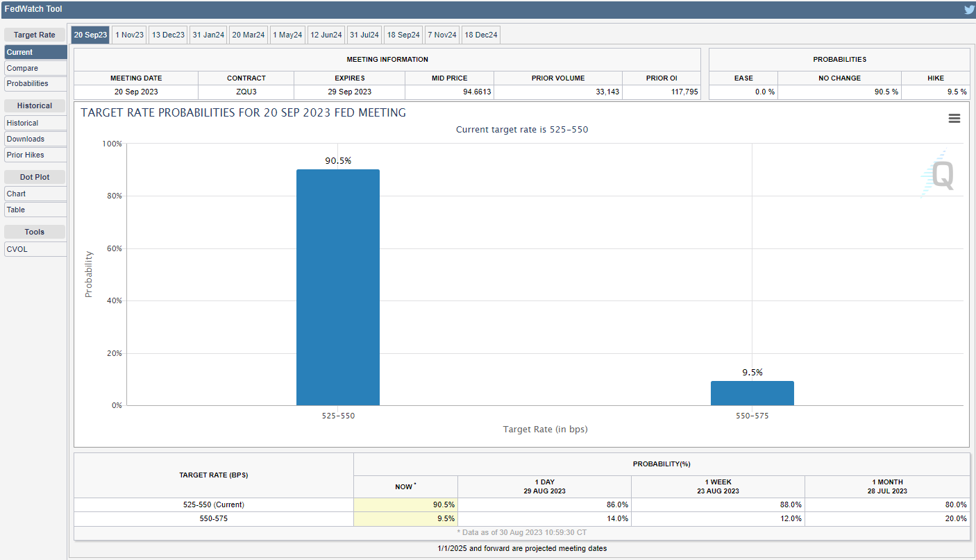Image resolution: width=976 pixels, height=560 pixels.
Task: Select the 1 Nov23 meeting tab
Action: pyautogui.click(x=130, y=35)
